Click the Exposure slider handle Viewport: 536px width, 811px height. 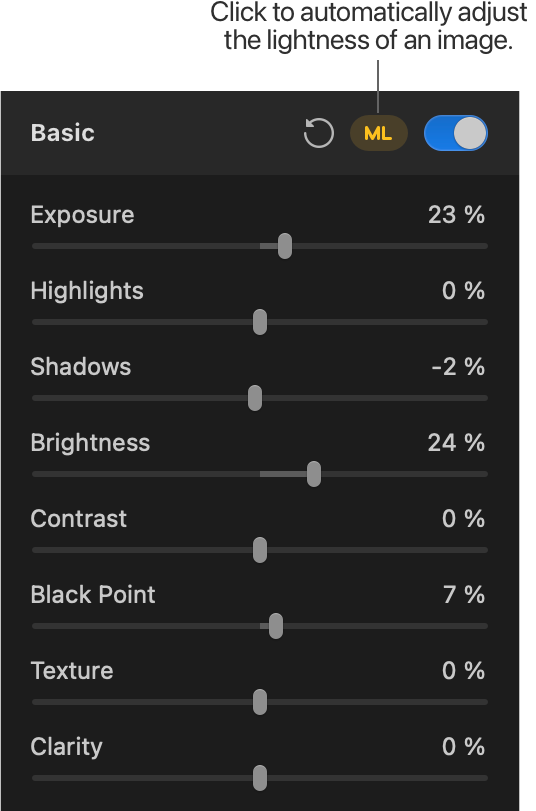[x=285, y=246]
